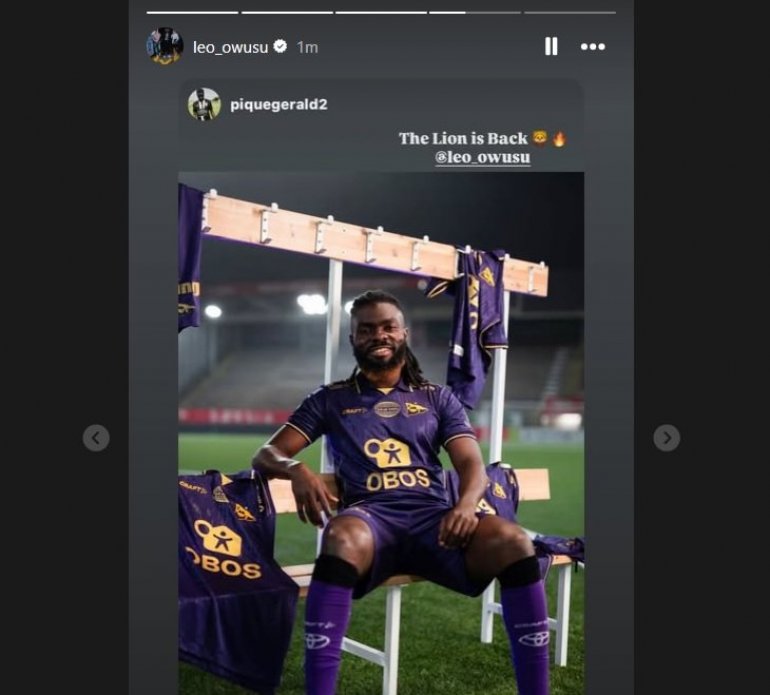Click the fire emoji in the caption
This screenshot has height=695, width=770.
[559, 139]
